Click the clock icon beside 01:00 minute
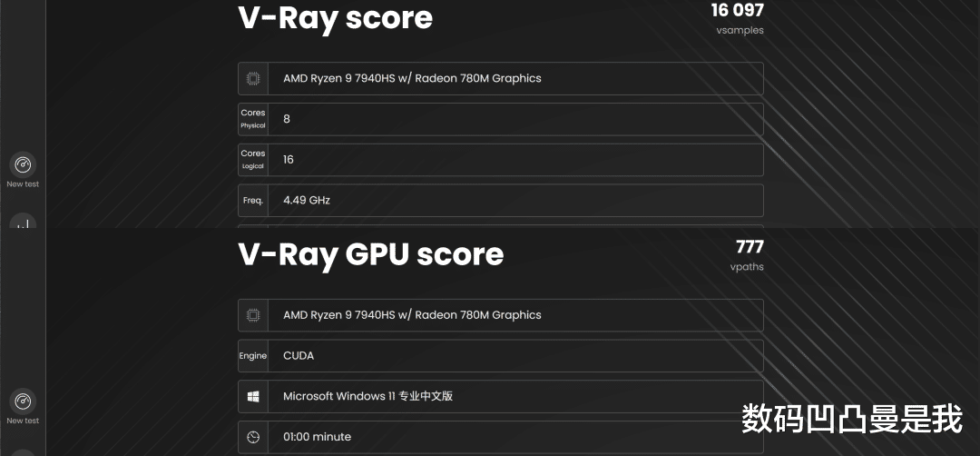The width and height of the screenshot is (980, 456). coord(253,437)
